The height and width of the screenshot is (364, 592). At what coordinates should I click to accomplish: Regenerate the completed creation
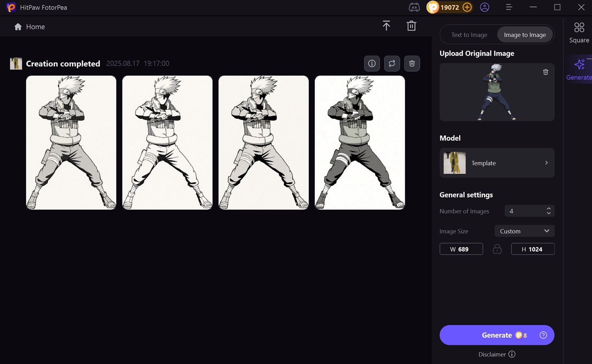(392, 63)
